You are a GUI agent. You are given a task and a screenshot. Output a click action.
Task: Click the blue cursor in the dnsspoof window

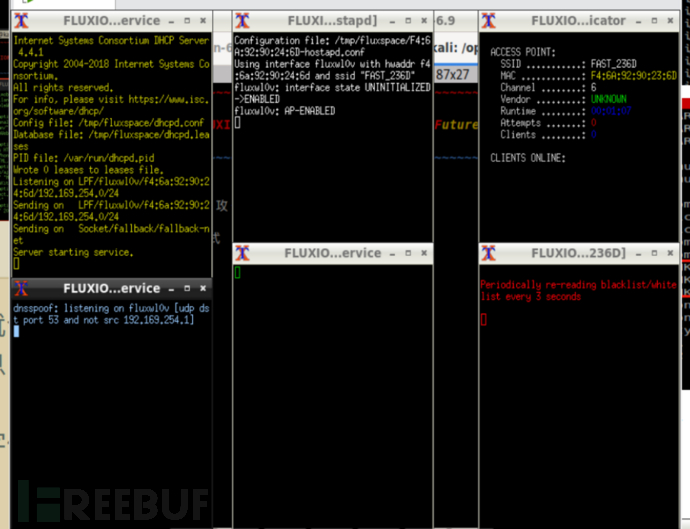point(16,331)
